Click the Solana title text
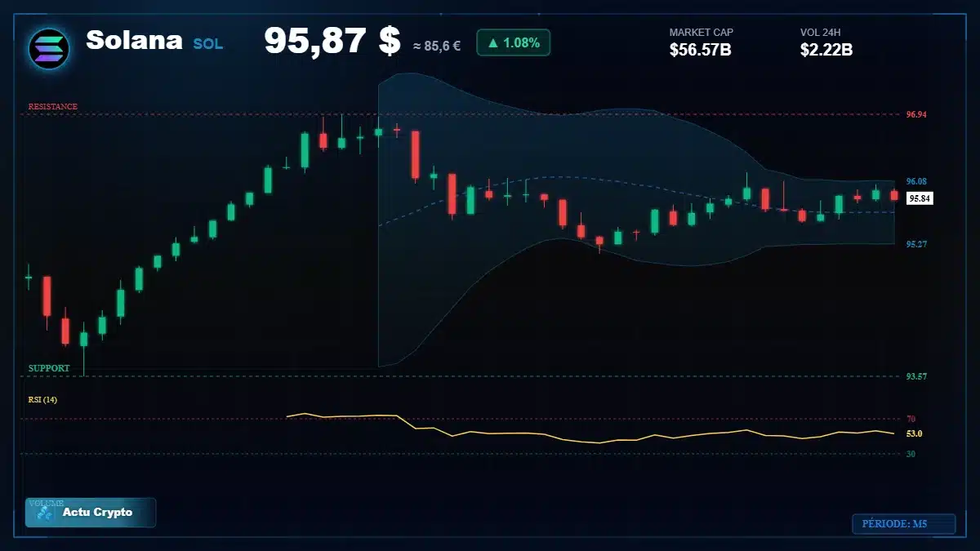Viewport: 980px width, 551px height. point(134,40)
